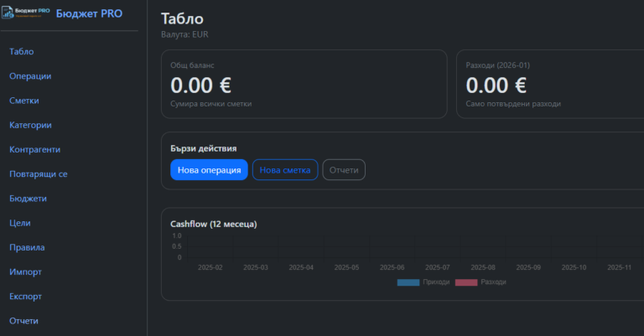Open the Импорт page

click(25, 271)
